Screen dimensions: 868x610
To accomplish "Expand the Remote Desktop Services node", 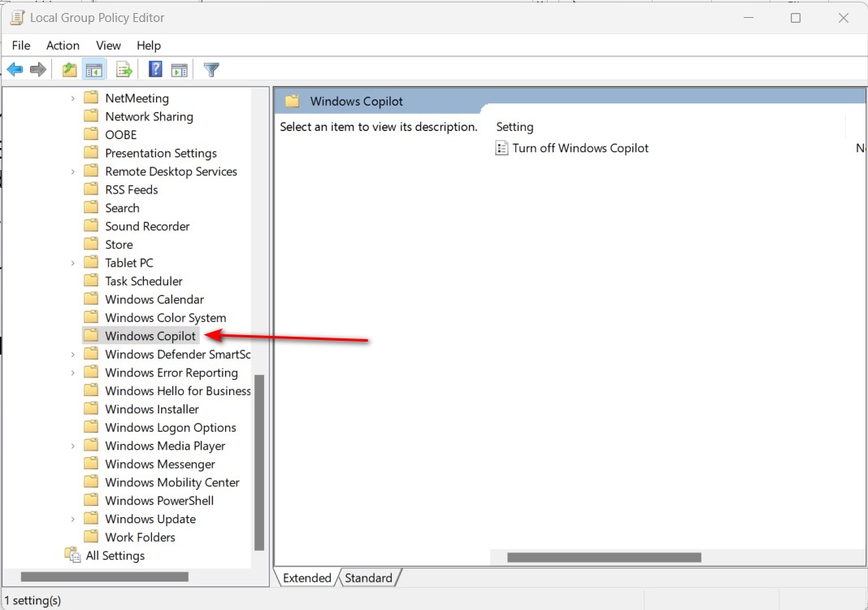I will (x=73, y=172).
